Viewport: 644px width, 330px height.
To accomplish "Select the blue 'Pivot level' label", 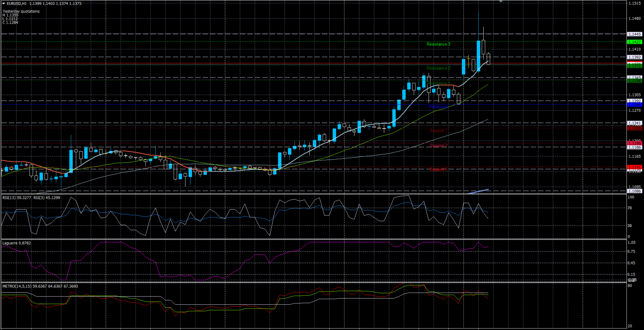I will pos(439,107).
